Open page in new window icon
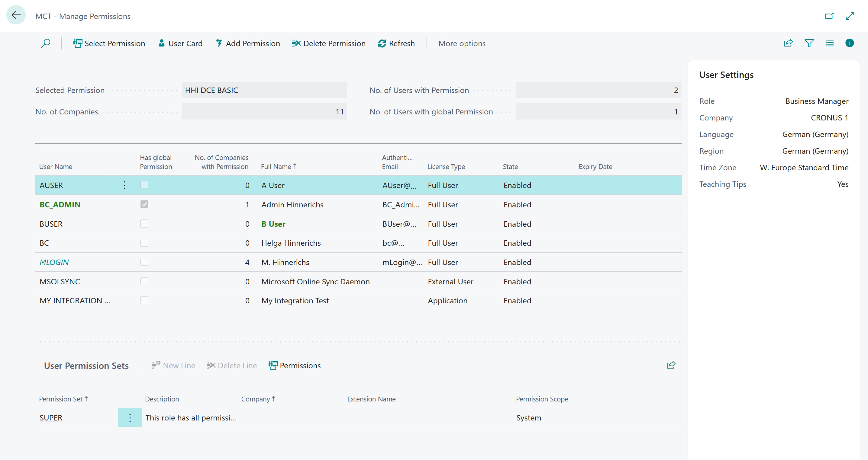This screenshot has height=460, width=868. click(x=829, y=16)
